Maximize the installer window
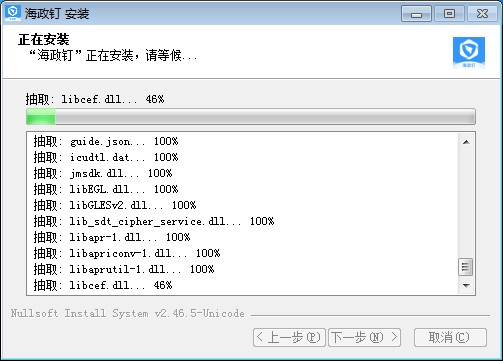 [449, 14]
